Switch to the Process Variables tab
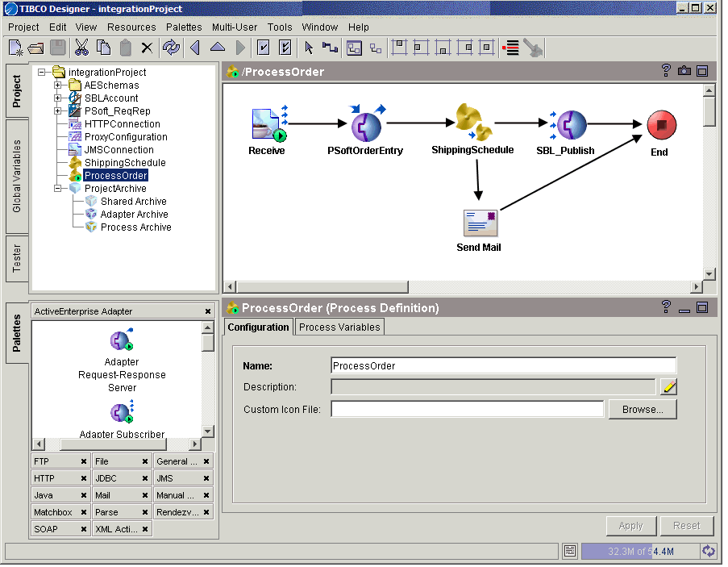The width and height of the screenshot is (728, 567). coord(339,327)
